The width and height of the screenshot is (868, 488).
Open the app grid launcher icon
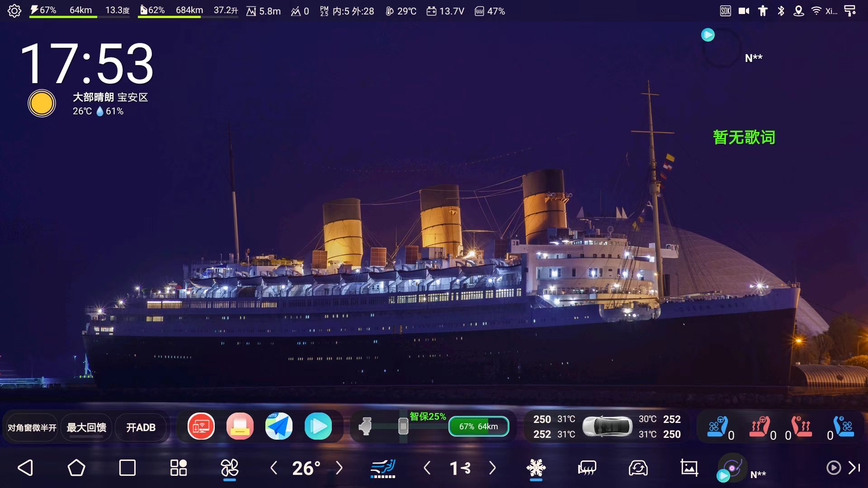pyautogui.click(x=178, y=468)
